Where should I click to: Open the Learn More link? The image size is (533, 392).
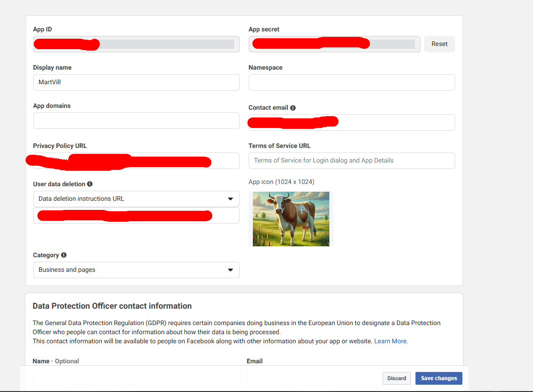pyautogui.click(x=391, y=341)
